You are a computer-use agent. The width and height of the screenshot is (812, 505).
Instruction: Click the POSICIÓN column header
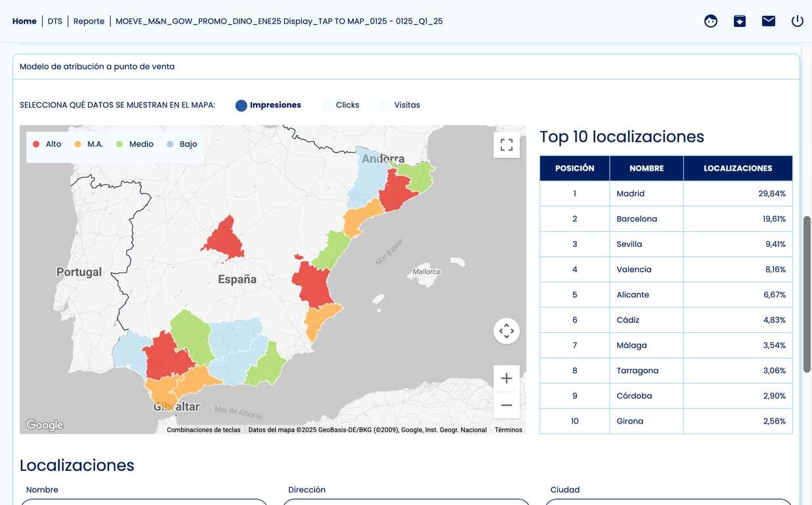click(574, 168)
